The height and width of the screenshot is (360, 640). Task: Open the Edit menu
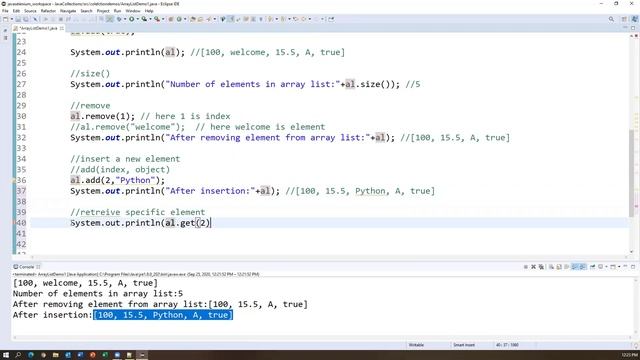coord(16,11)
